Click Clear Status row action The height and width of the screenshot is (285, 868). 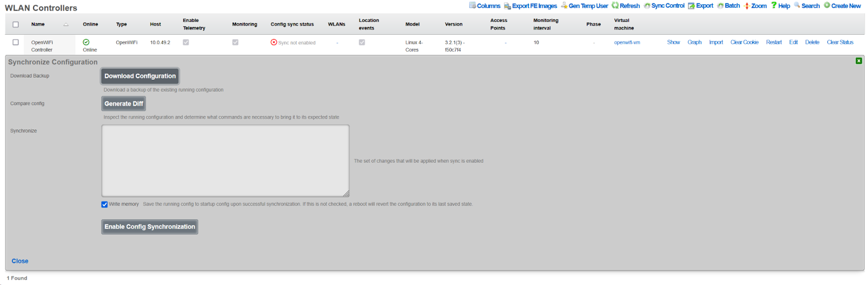(840, 42)
